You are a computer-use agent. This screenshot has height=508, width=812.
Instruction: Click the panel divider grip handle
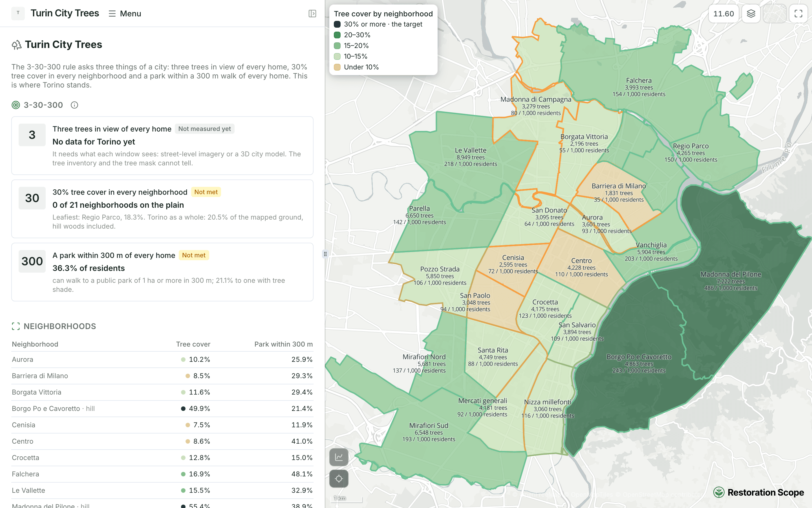pos(325,254)
